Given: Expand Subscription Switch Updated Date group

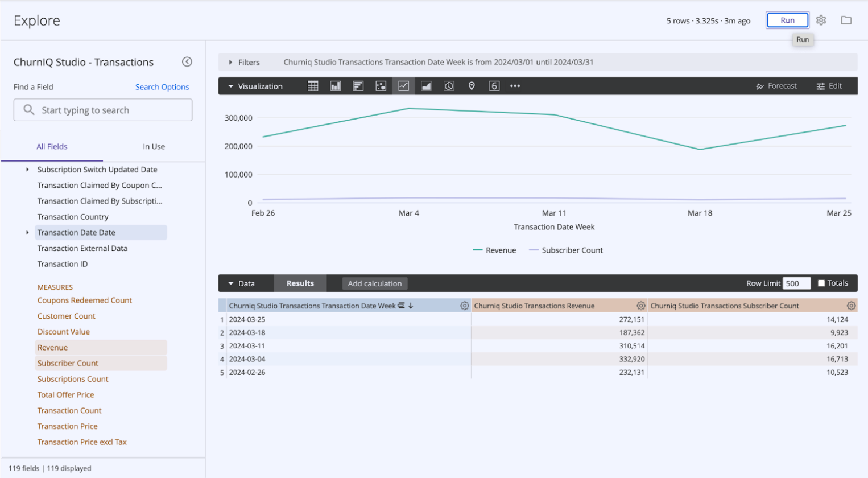Looking at the screenshot, I should [27, 170].
